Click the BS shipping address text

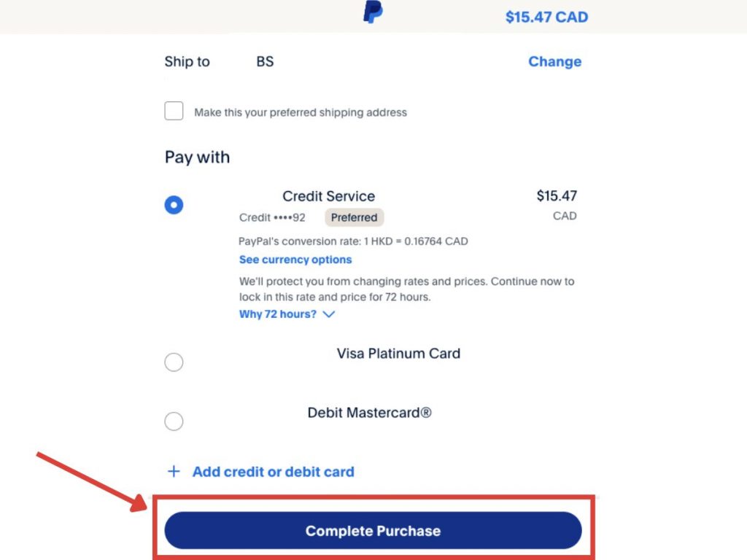tap(265, 62)
